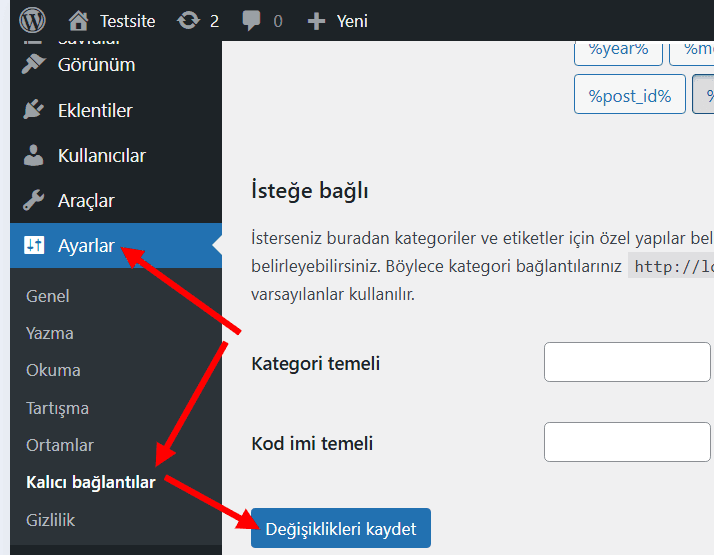Click the updates refresh icon
714x555 pixels.
(189, 21)
